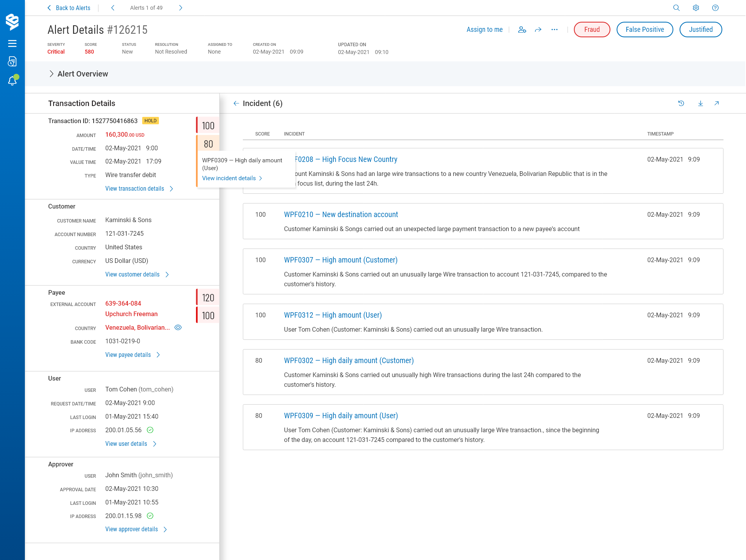Click the forward alert arrow icon
The image size is (746, 560).
pyautogui.click(x=538, y=30)
